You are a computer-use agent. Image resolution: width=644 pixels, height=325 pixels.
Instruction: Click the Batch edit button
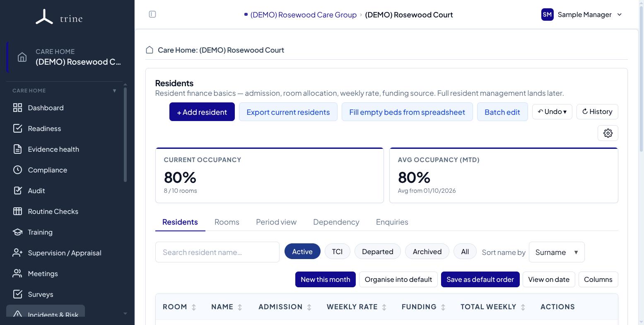502,112
